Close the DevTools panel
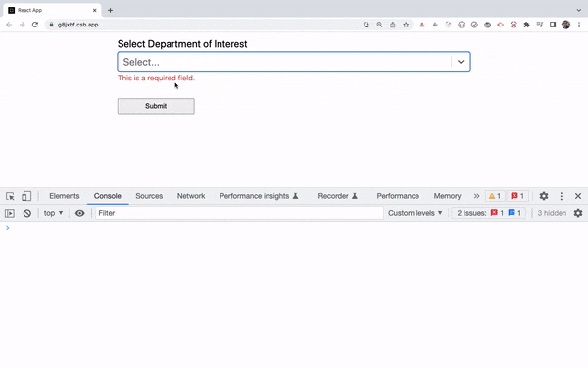The image size is (588, 368). (x=578, y=196)
